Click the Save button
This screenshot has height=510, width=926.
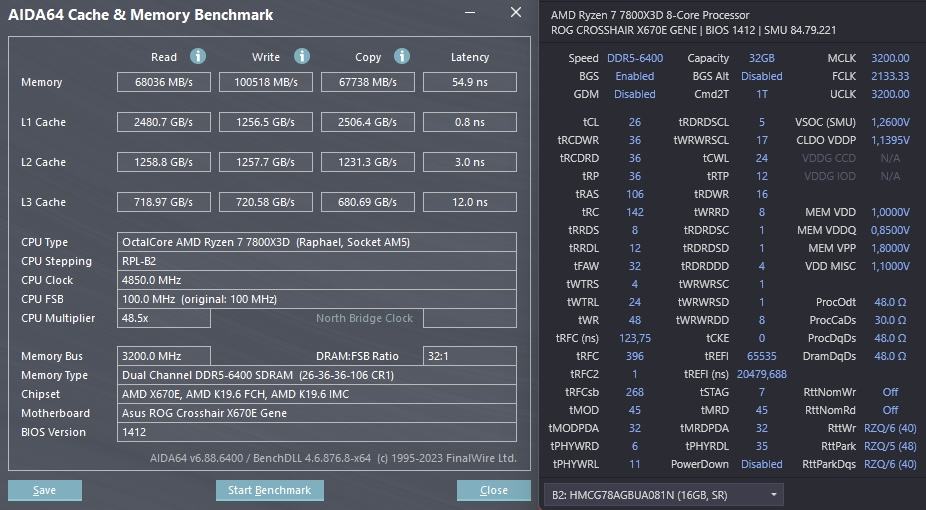pyautogui.click(x=45, y=490)
